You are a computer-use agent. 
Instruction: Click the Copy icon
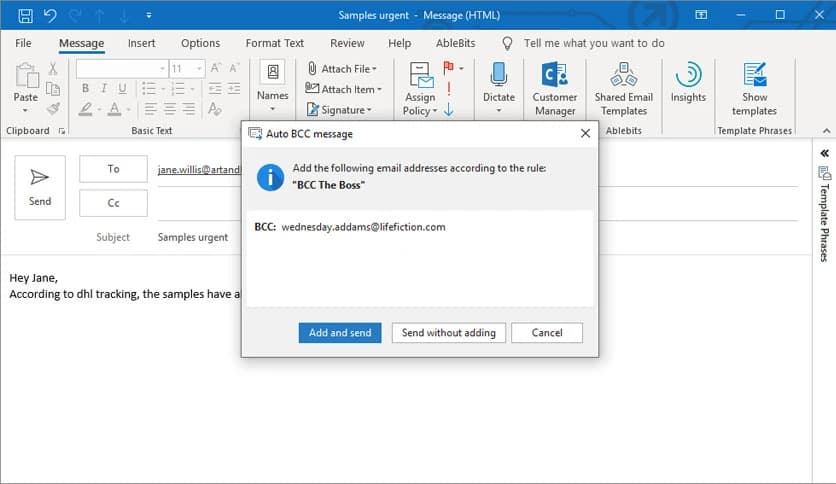tap(53, 88)
